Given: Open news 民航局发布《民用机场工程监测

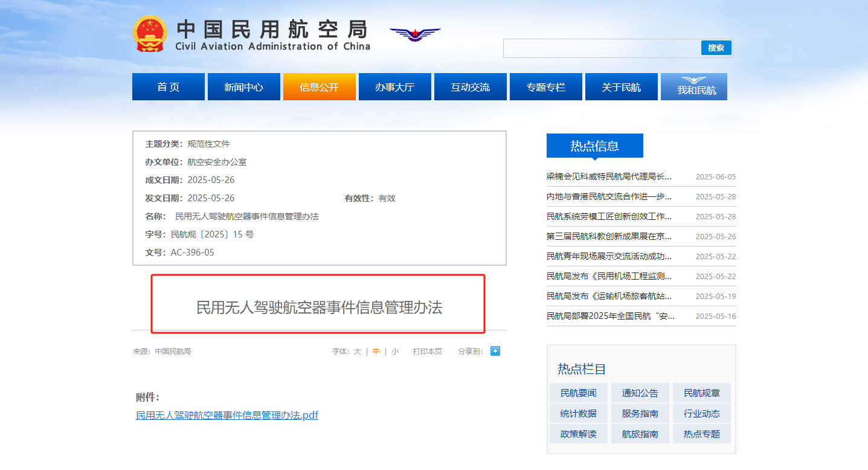Looking at the screenshot, I should pyautogui.click(x=609, y=276).
